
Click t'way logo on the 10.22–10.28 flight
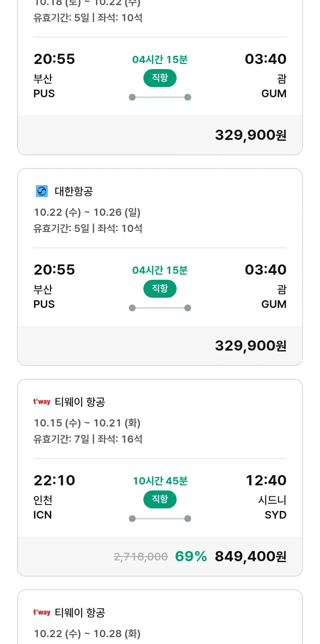[42, 612]
